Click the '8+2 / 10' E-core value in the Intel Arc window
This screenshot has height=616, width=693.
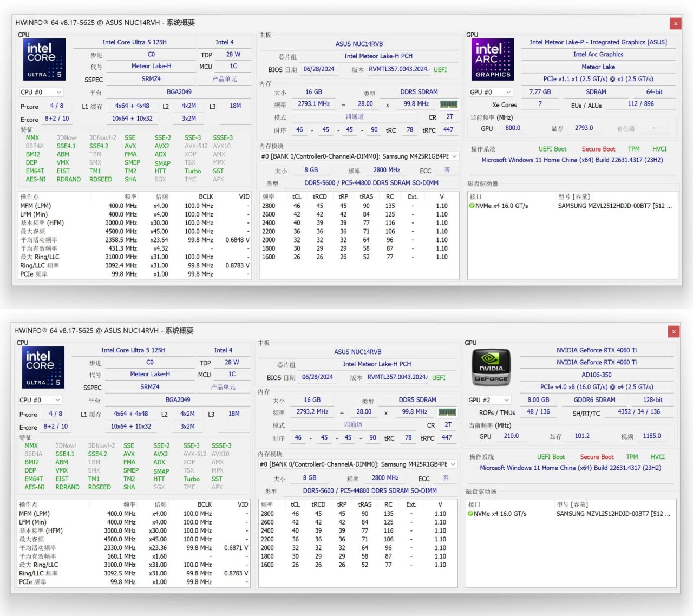click(x=57, y=119)
